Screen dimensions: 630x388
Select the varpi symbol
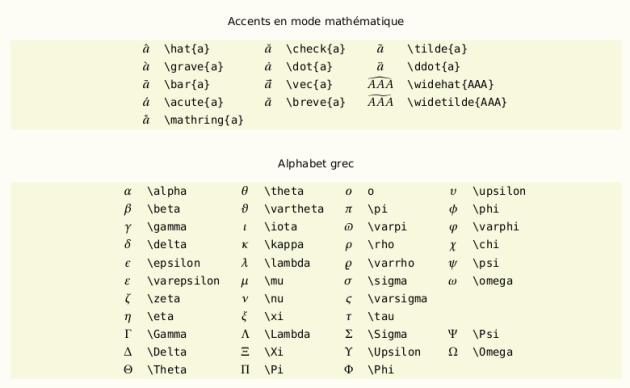click(348, 227)
